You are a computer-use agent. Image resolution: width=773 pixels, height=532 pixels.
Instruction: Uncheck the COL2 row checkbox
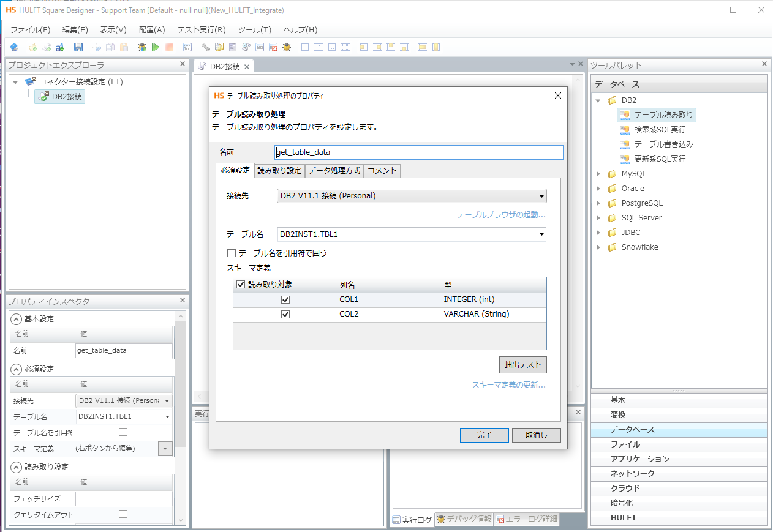tap(285, 314)
